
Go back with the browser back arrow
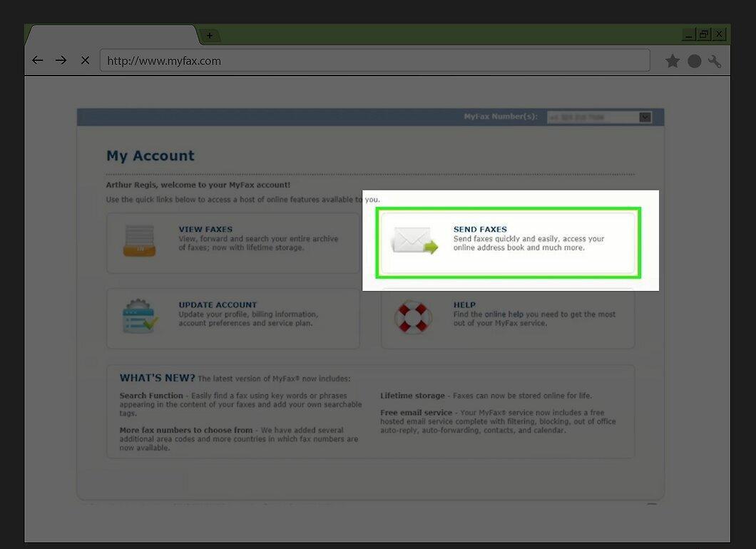37,61
